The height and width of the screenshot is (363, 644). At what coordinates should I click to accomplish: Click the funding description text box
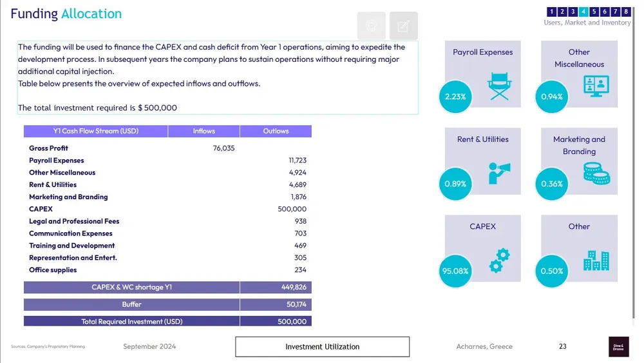[x=218, y=77]
